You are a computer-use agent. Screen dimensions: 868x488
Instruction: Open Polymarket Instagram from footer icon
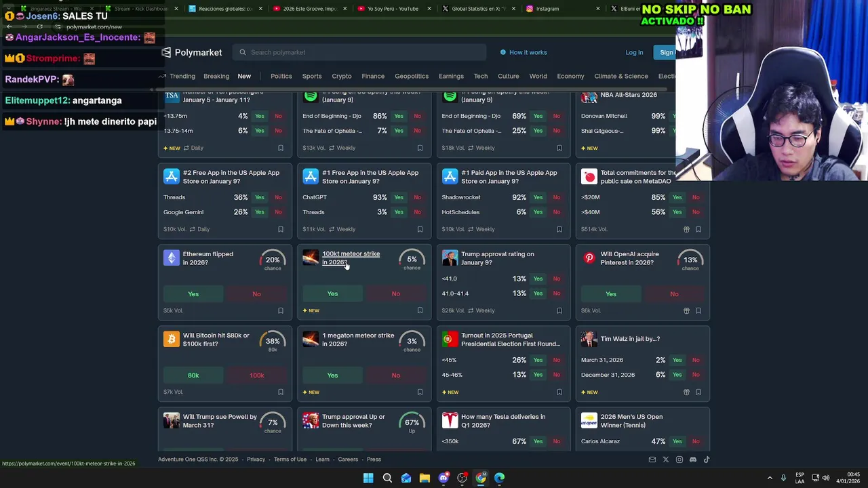coord(679,460)
